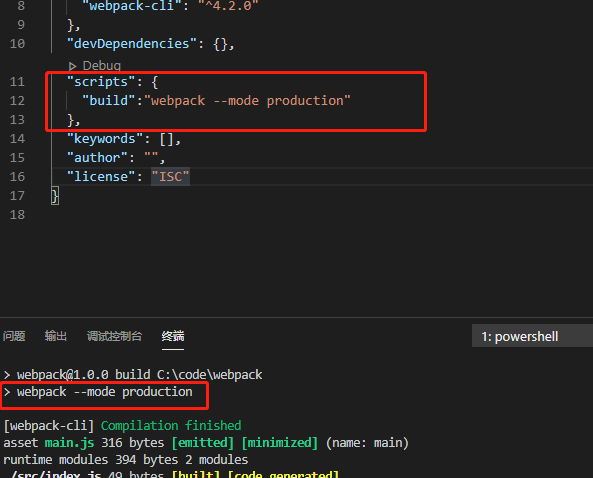This screenshot has height=478, width=593.
Task: Click the "author" key on line 15
Action: pos(97,158)
